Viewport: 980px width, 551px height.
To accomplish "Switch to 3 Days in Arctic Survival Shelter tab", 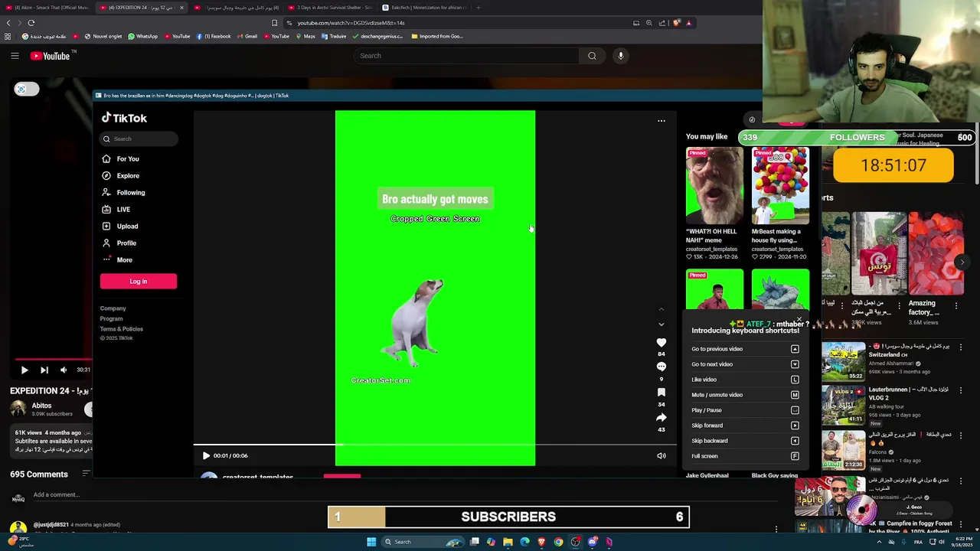I will 329,8.
